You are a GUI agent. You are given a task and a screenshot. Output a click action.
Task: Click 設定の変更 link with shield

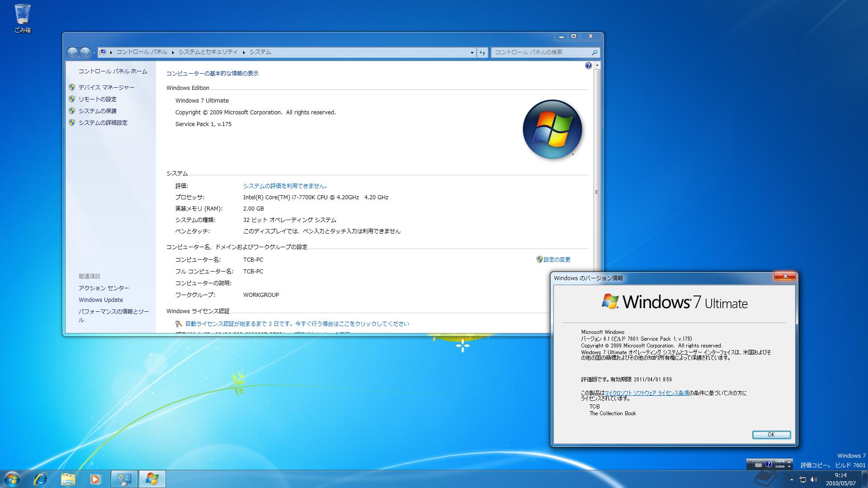tap(553, 260)
